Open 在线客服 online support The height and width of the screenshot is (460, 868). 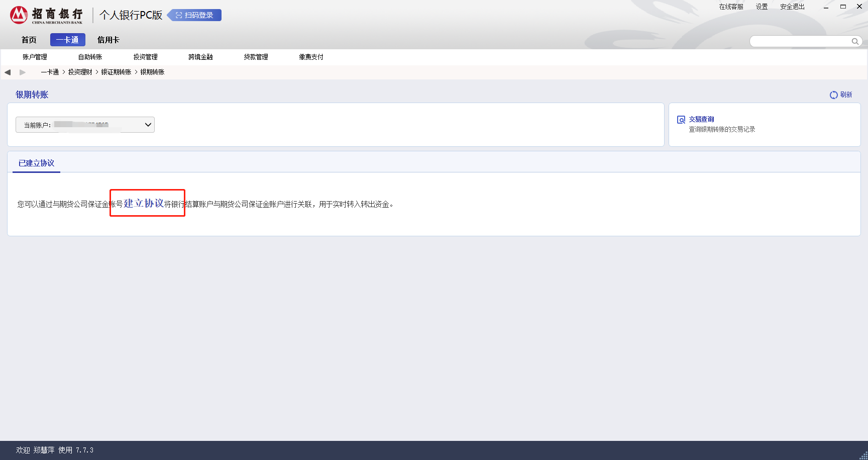coord(730,7)
